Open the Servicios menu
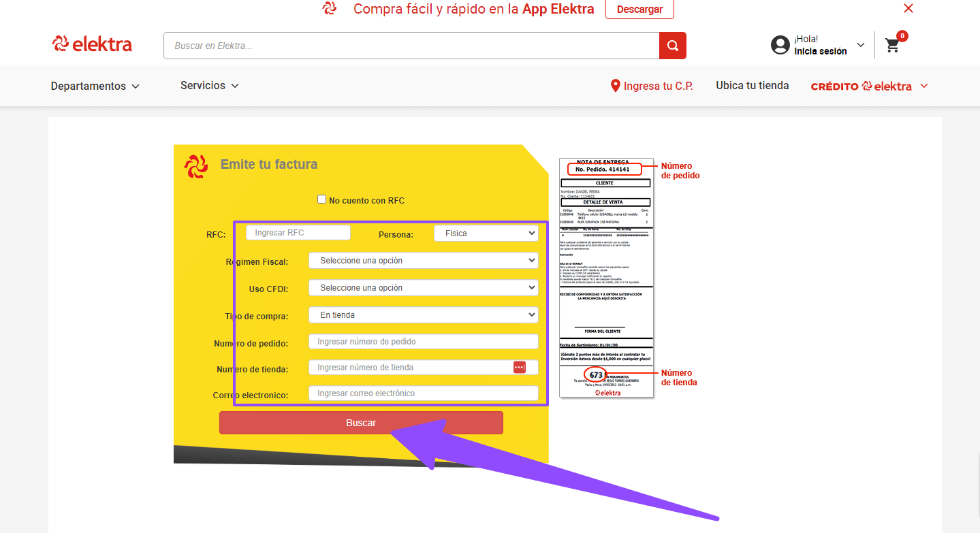Screen dimensions: 980x533 pyautogui.click(x=209, y=86)
